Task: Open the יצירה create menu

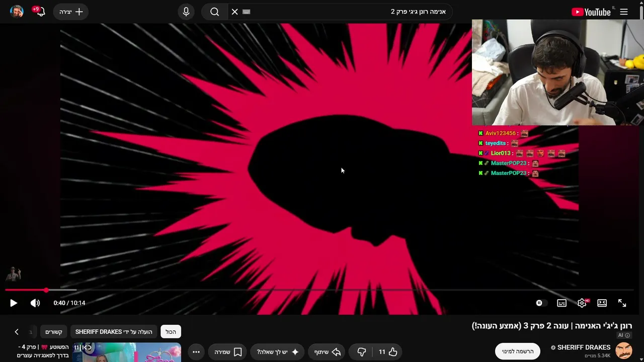Action: (x=71, y=12)
